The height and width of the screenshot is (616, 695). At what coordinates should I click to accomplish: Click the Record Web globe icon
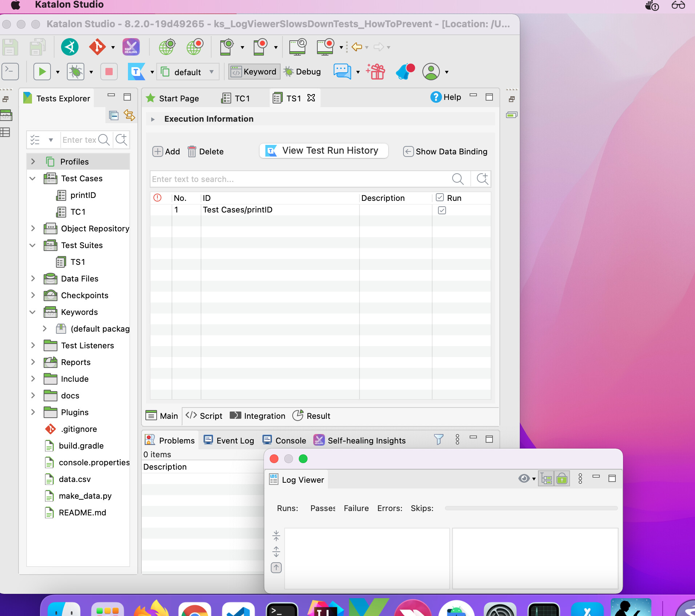tap(195, 47)
